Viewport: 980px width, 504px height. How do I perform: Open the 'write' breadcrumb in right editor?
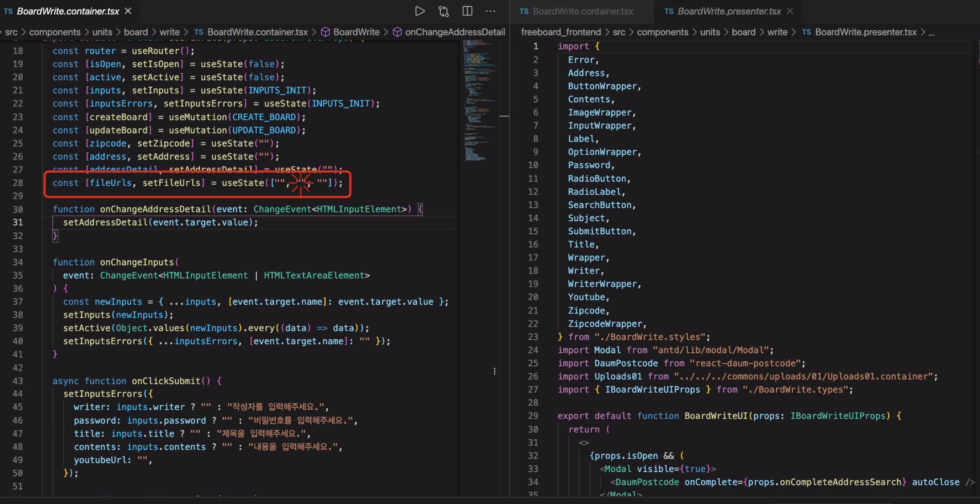tap(777, 32)
